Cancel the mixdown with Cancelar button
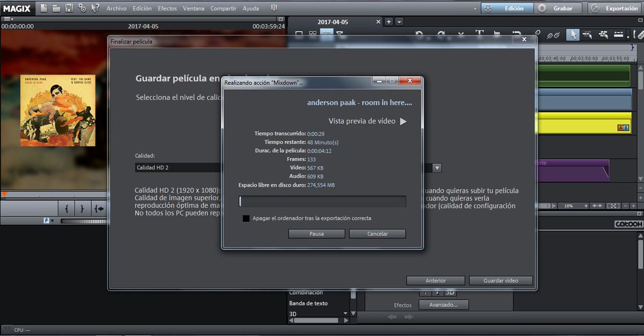644x336 pixels. point(377,234)
